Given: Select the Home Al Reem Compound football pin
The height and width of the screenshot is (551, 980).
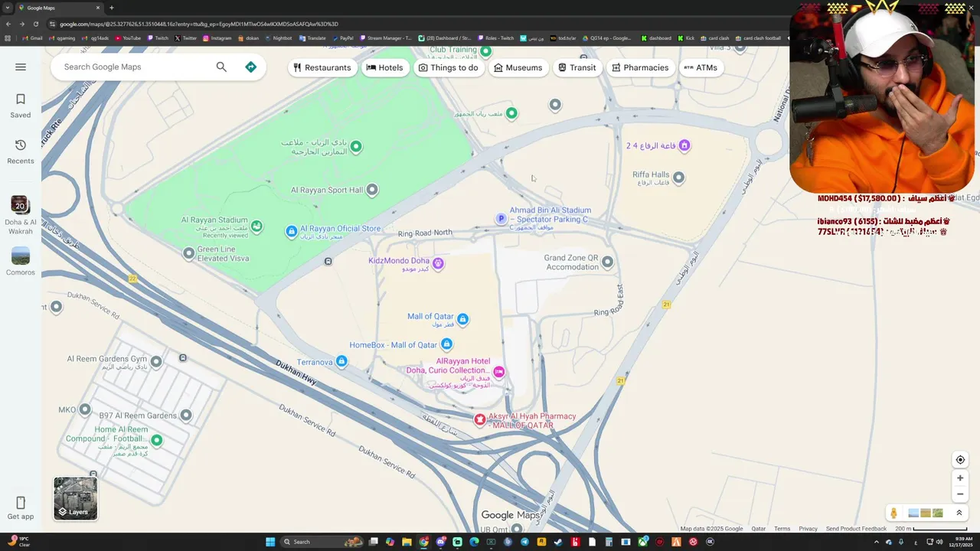Looking at the screenshot, I should (x=157, y=440).
